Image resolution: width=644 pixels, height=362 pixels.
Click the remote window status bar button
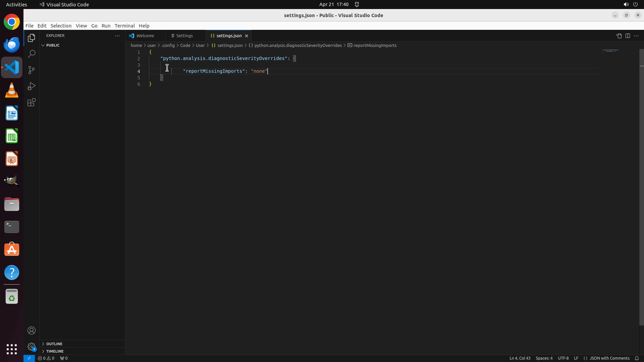29,358
